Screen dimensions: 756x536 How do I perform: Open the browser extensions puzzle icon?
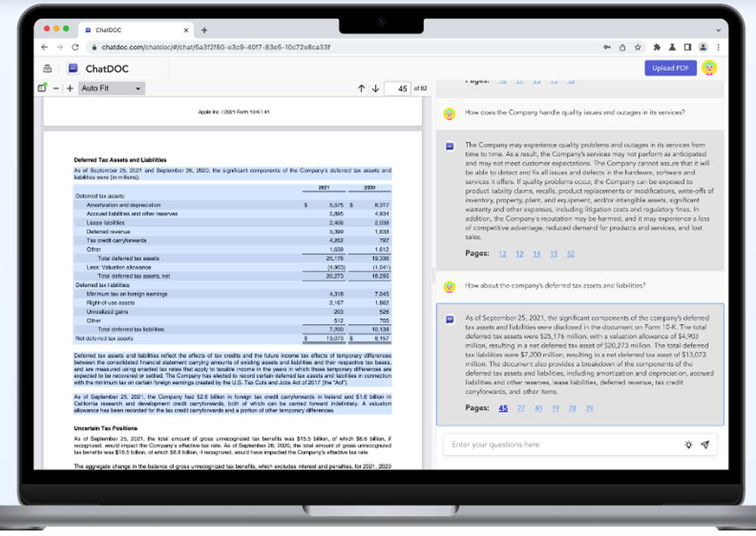[x=657, y=47]
